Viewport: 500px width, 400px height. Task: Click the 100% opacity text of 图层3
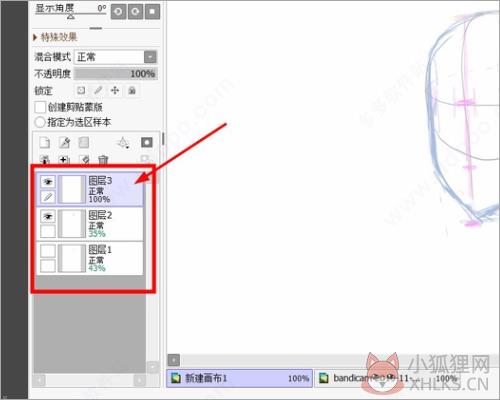pyautogui.click(x=99, y=199)
